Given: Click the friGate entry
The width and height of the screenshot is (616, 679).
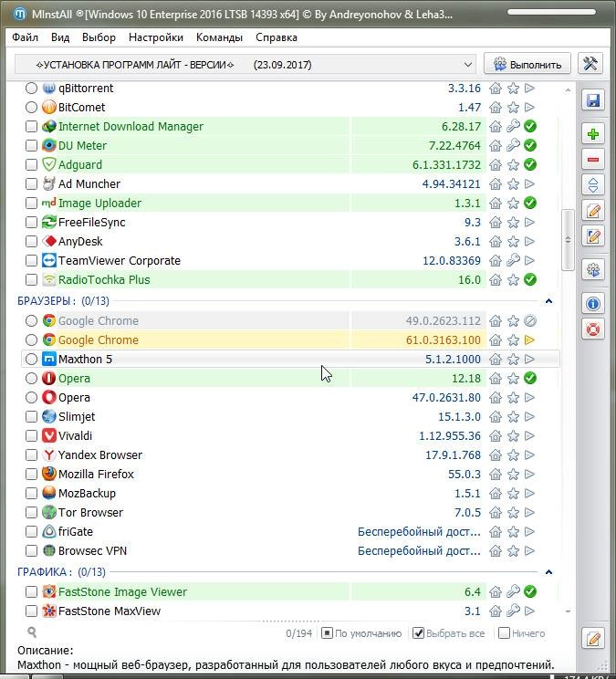Looking at the screenshot, I should pyautogui.click(x=76, y=532).
